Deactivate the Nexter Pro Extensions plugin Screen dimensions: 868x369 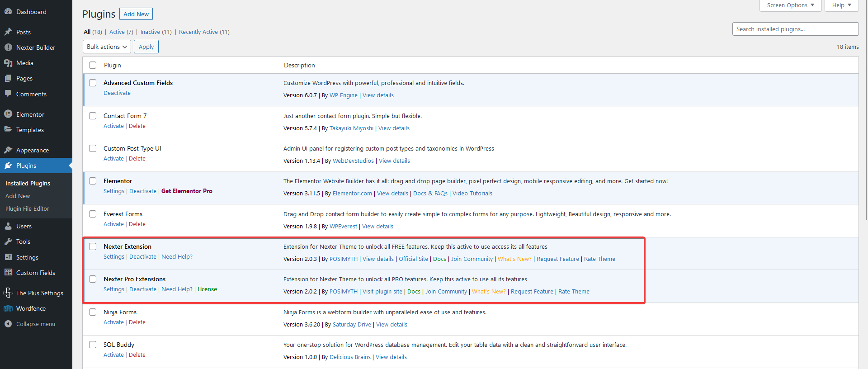[x=143, y=289]
